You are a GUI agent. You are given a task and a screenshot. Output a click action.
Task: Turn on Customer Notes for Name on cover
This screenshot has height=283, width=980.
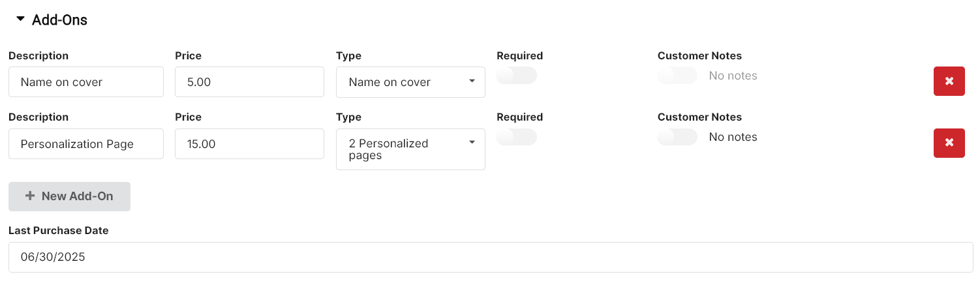coord(677,76)
